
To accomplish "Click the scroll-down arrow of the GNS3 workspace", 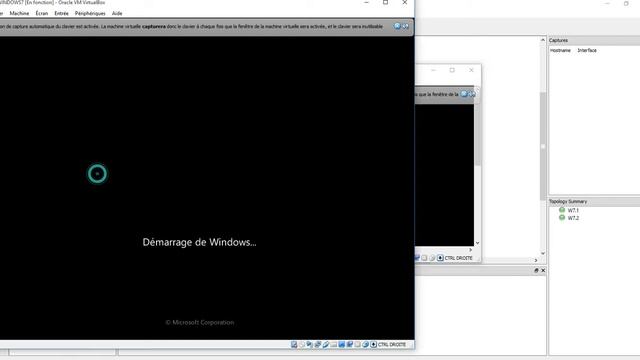I will (x=543, y=253).
